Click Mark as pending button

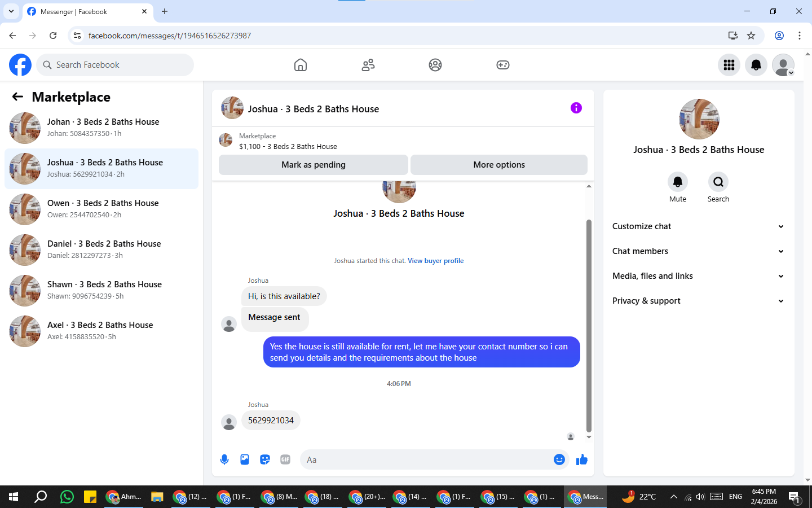coord(313,165)
